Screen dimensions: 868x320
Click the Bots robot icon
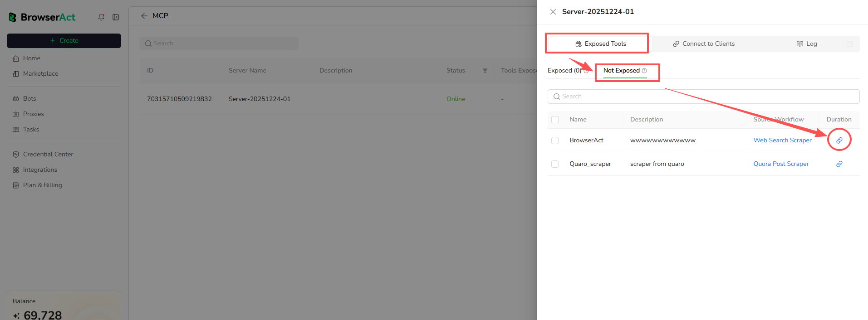click(16, 99)
